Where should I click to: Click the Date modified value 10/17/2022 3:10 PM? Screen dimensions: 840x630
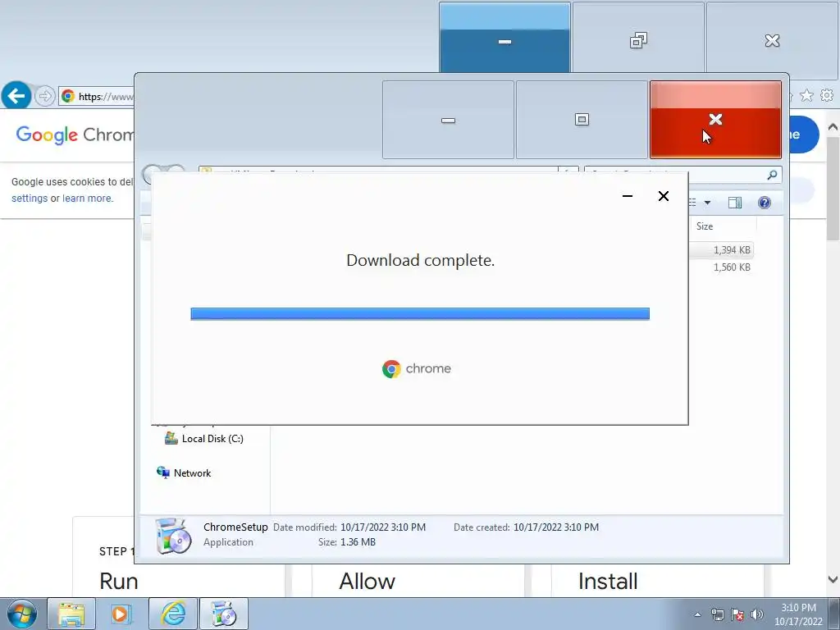click(x=383, y=527)
